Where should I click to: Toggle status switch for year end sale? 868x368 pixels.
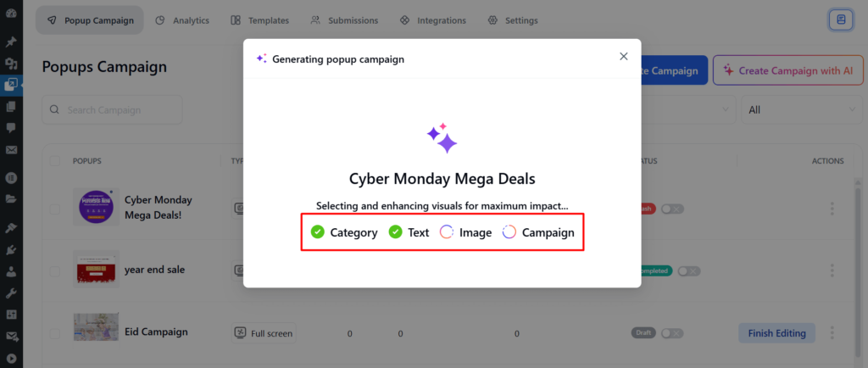pos(688,271)
